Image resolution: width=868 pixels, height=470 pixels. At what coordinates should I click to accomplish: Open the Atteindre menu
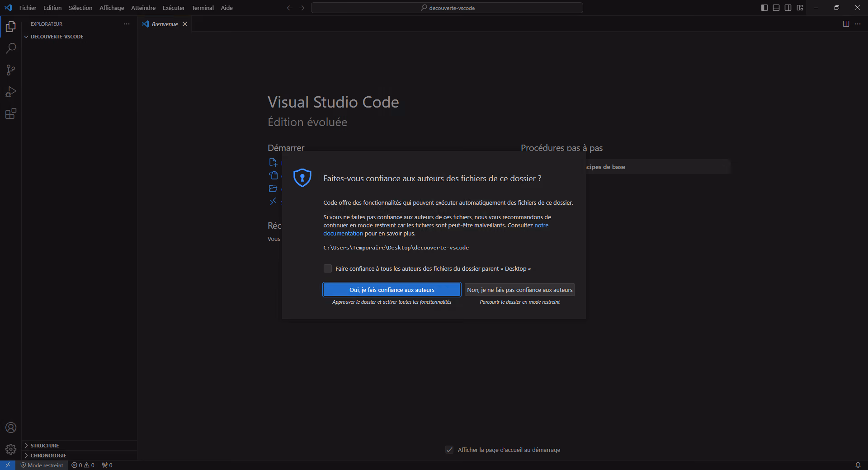[143, 8]
